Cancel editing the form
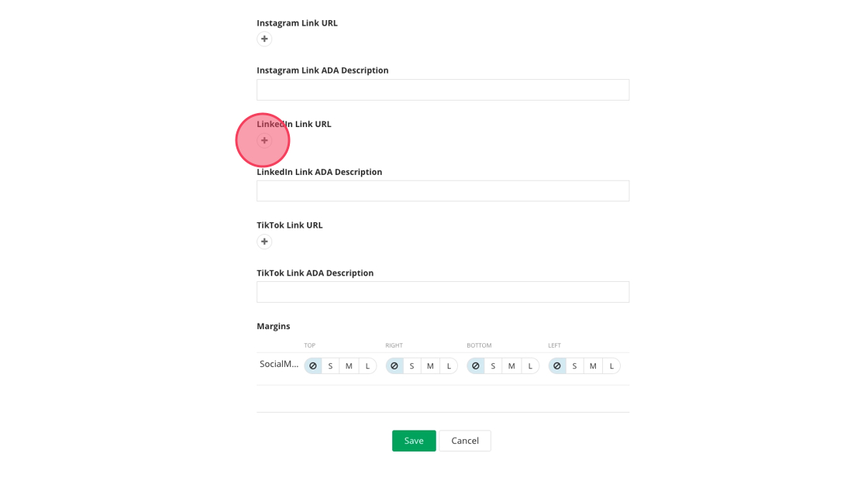 [465, 441]
